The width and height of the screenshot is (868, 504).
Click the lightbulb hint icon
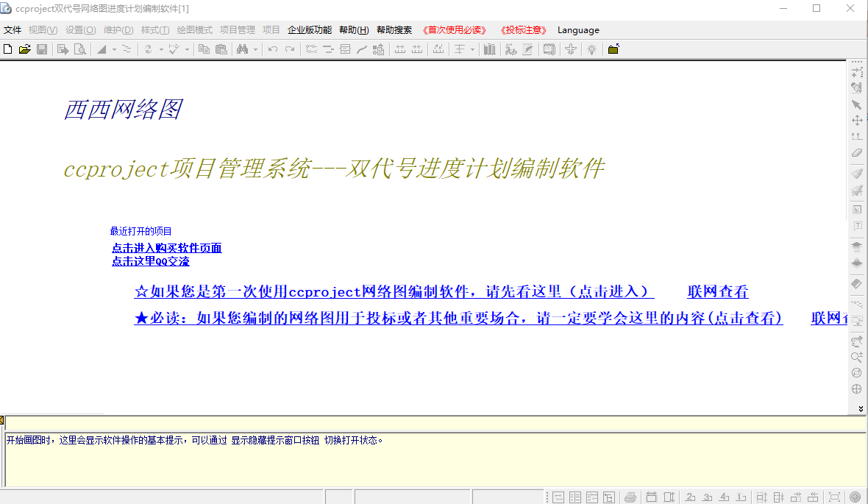tap(591, 49)
